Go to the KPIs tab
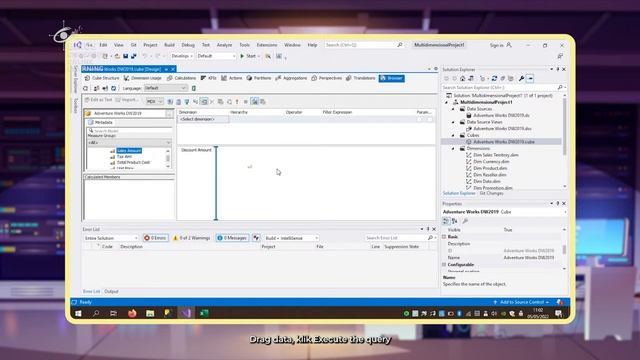The width and height of the screenshot is (640, 360). coord(209,78)
